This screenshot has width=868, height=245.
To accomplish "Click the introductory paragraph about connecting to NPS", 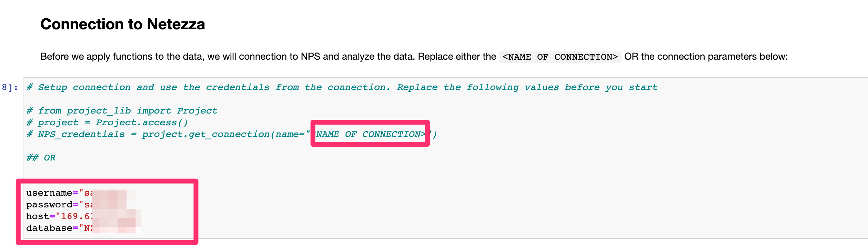I will pyautogui.click(x=414, y=57).
